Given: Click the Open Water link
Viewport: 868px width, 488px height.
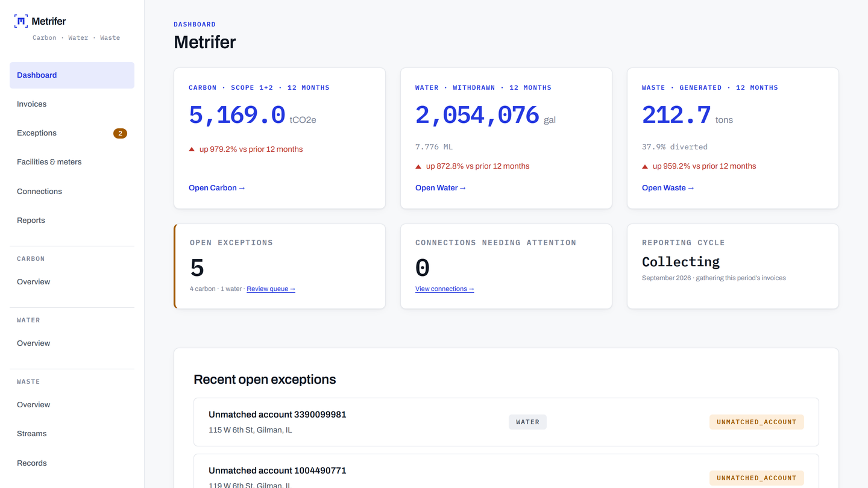Looking at the screenshot, I should pos(441,188).
